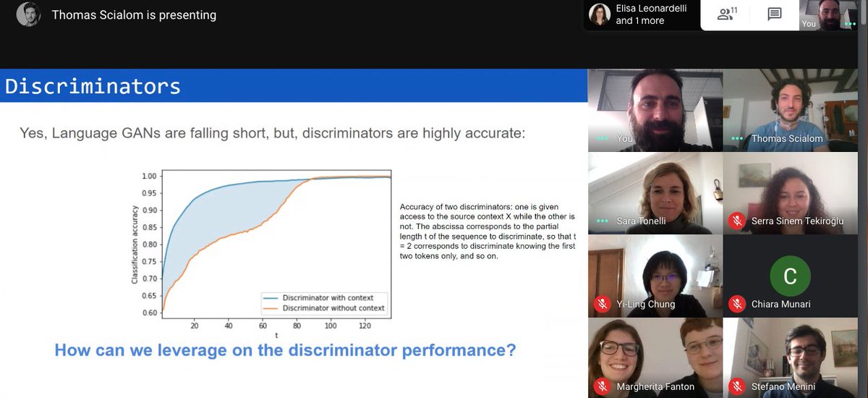Click audio indicator dots on Thomas Scialom tile
This screenshot has width=868, height=398.
coord(737,138)
